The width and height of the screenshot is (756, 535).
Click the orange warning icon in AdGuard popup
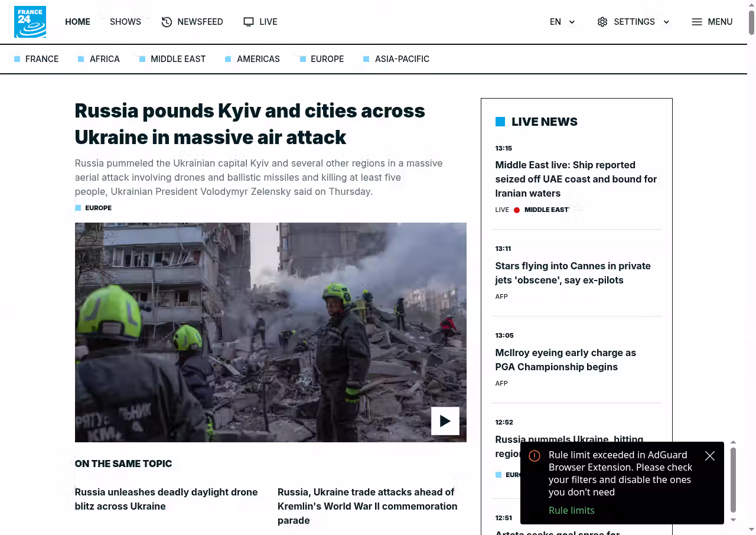(535, 456)
